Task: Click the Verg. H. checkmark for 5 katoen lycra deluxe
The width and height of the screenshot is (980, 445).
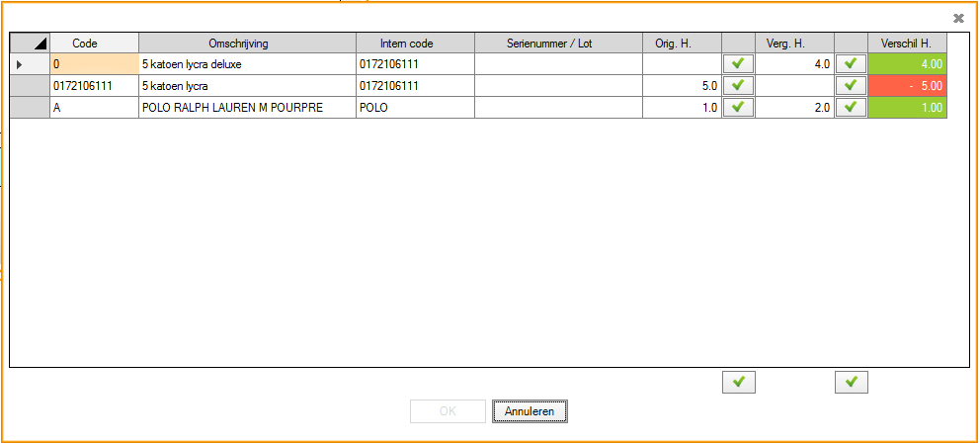Action: tap(851, 64)
